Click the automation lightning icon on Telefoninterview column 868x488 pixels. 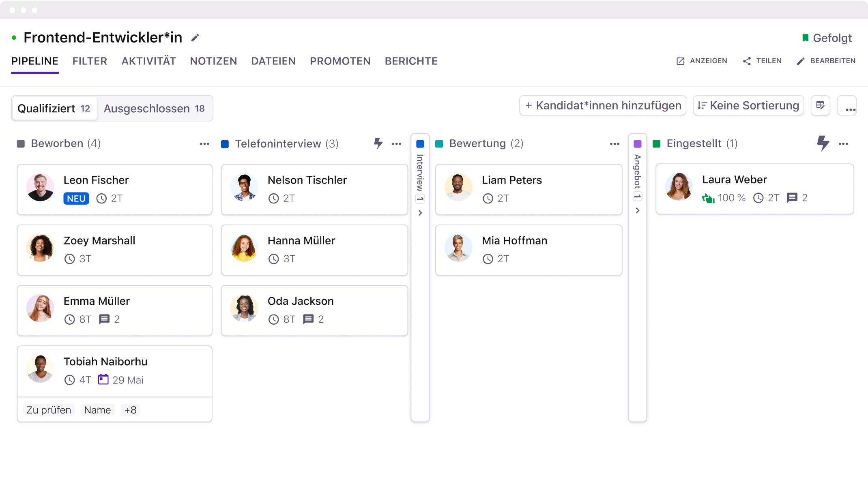[378, 143]
